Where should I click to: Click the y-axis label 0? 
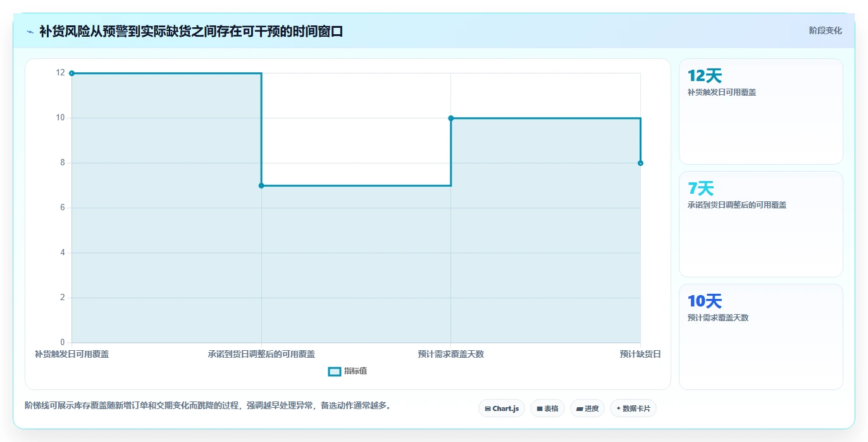(63, 343)
